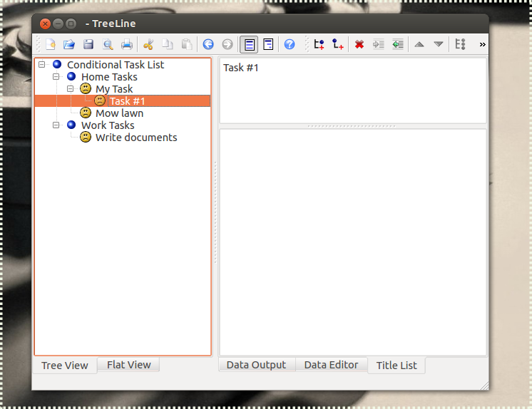The height and width of the screenshot is (409, 532).
Task: Click the Unindent node green arrow icon
Action: (x=398, y=44)
